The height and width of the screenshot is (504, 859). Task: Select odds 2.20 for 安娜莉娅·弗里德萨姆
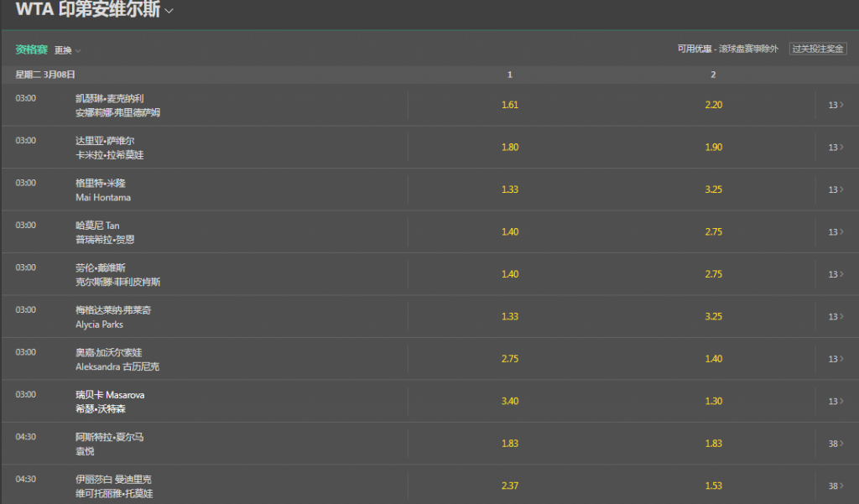click(713, 105)
